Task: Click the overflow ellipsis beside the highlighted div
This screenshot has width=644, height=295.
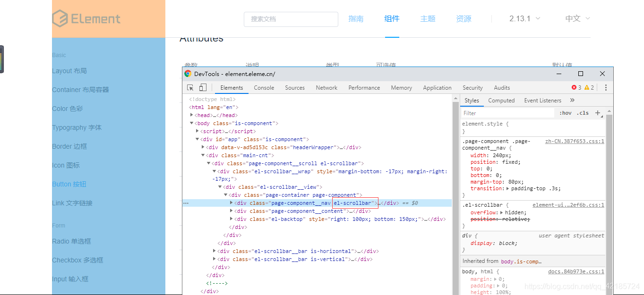Action: tap(186, 202)
